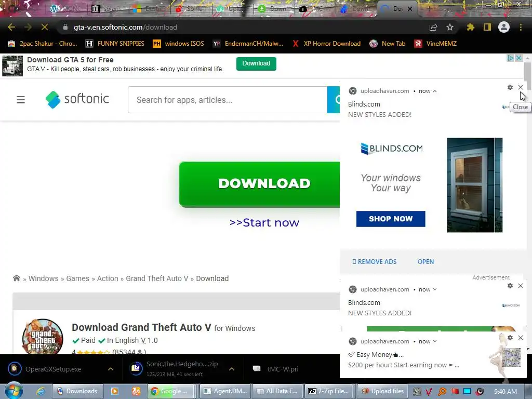Open the Windows breadcrumb link
532x399 pixels.
click(x=44, y=278)
